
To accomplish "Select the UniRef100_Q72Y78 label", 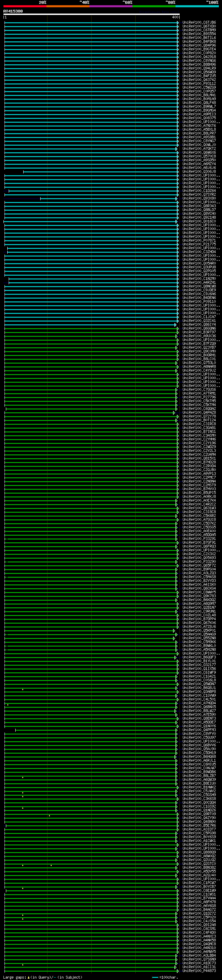I will (x=199, y=416).
